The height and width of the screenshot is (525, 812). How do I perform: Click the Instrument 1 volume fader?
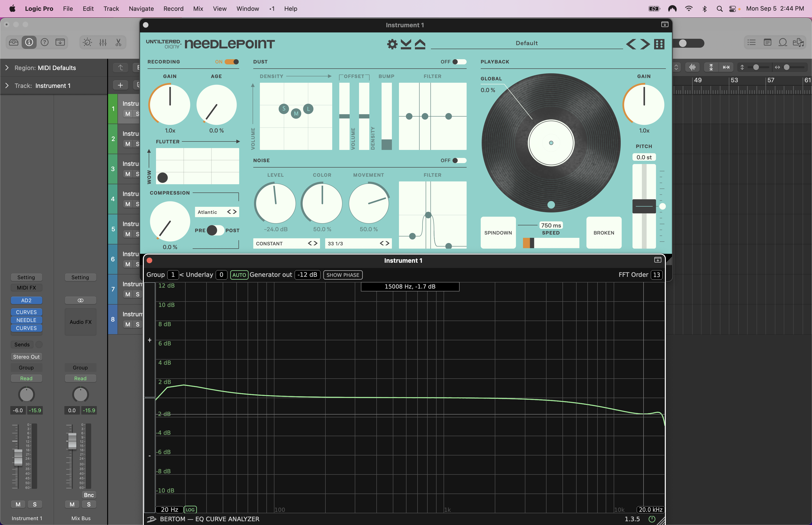click(x=18, y=457)
